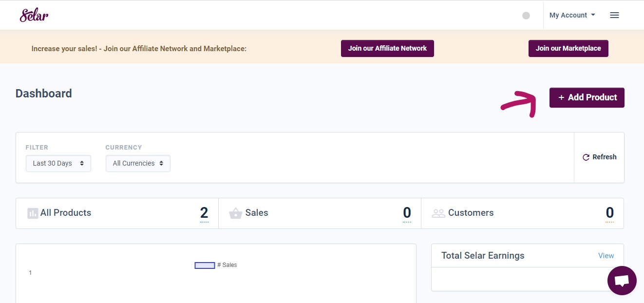Click the Add Product button
This screenshot has height=303, width=644.
pyautogui.click(x=587, y=97)
